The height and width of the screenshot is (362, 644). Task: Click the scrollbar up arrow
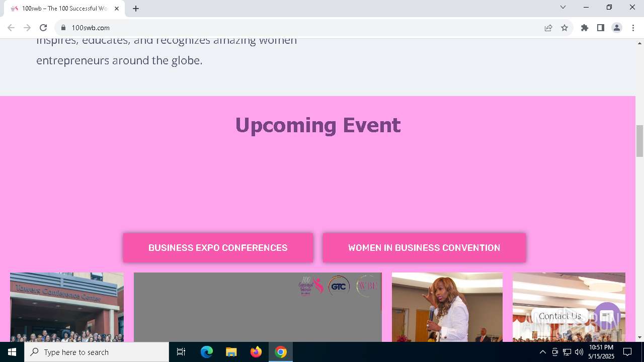coord(640,43)
